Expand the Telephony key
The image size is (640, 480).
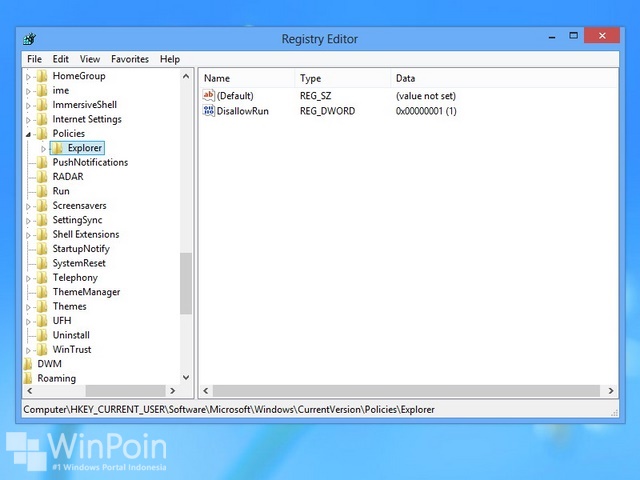pos(28,278)
